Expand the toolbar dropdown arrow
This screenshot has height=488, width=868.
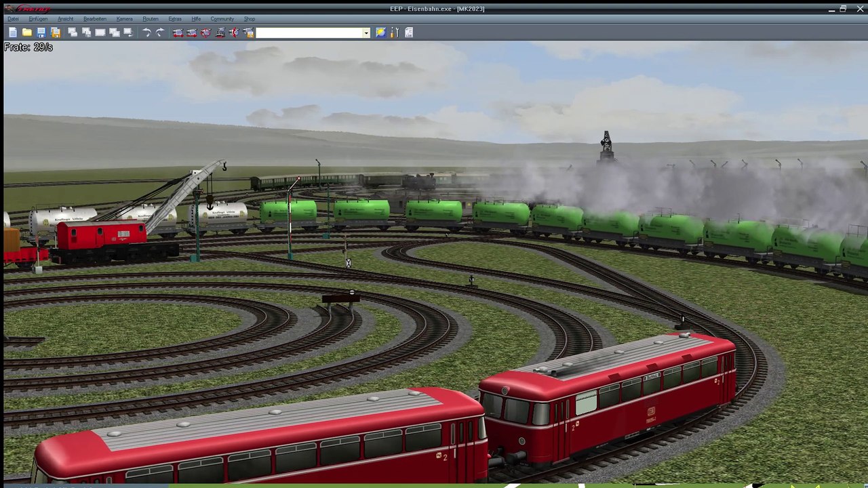pos(366,33)
